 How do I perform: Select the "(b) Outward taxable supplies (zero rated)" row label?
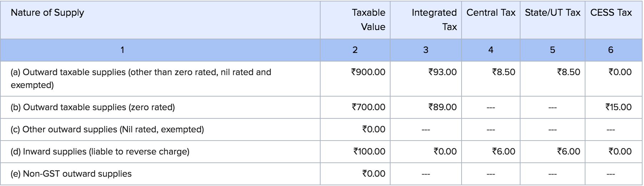coord(93,107)
